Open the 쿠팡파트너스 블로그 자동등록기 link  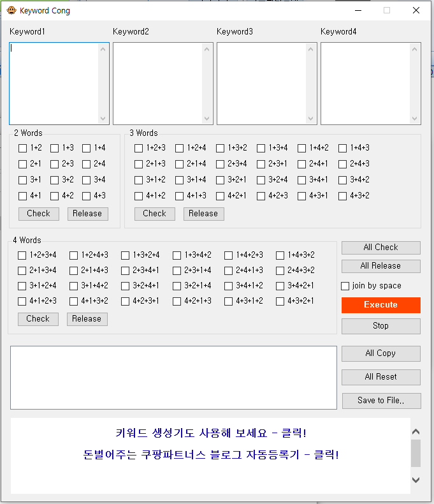tap(211, 454)
